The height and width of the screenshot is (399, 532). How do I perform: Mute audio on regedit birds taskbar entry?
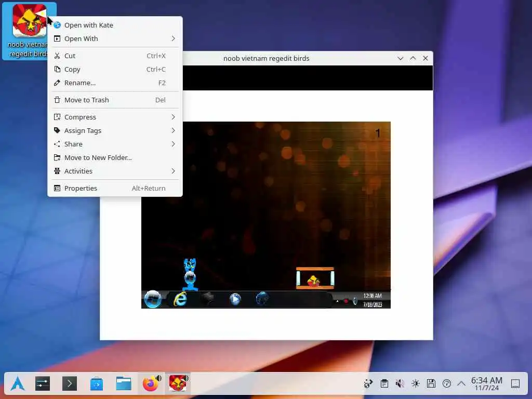(186, 378)
